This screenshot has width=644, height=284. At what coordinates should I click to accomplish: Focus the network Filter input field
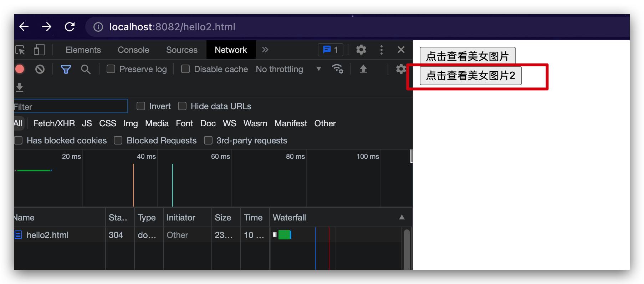[71, 106]
